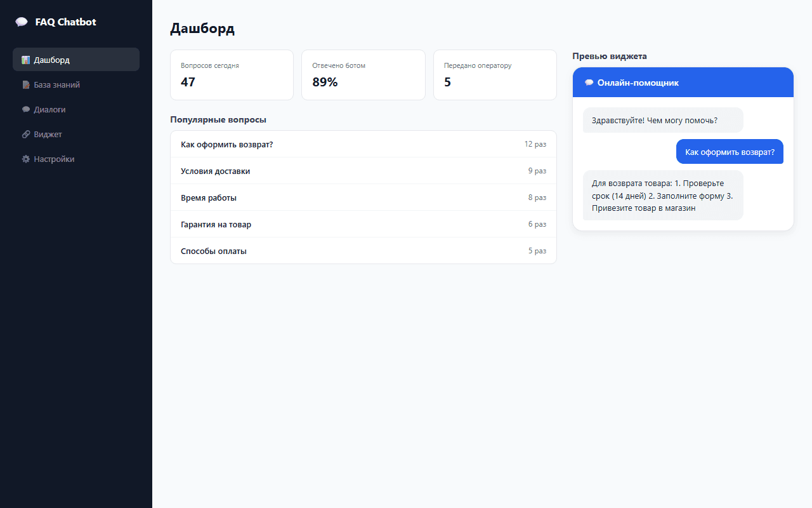Open Настройки in the sidebar
This screenshot has width=812, height=508.
pyautogui.click(x=76, y=159)
